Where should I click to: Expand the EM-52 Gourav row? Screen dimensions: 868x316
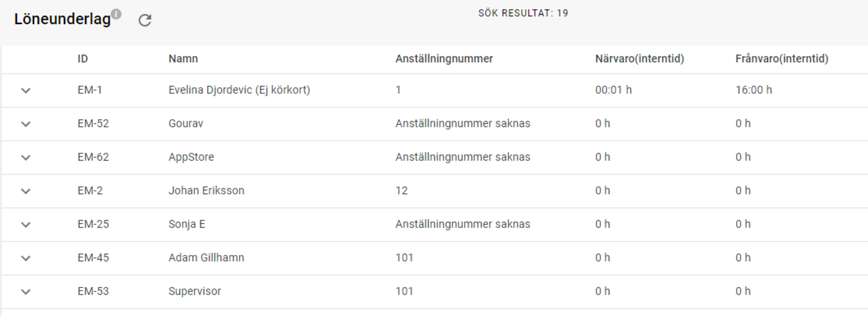pyautogui.click(x=26, y=124)
